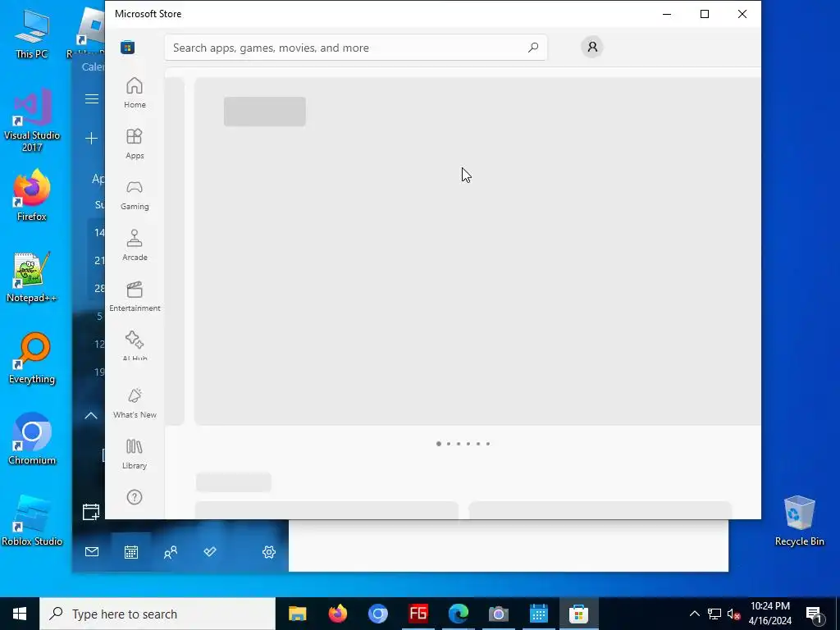Open the Camera app on the taskbar
Screen dimensions: 840x630
pos(498,614)
